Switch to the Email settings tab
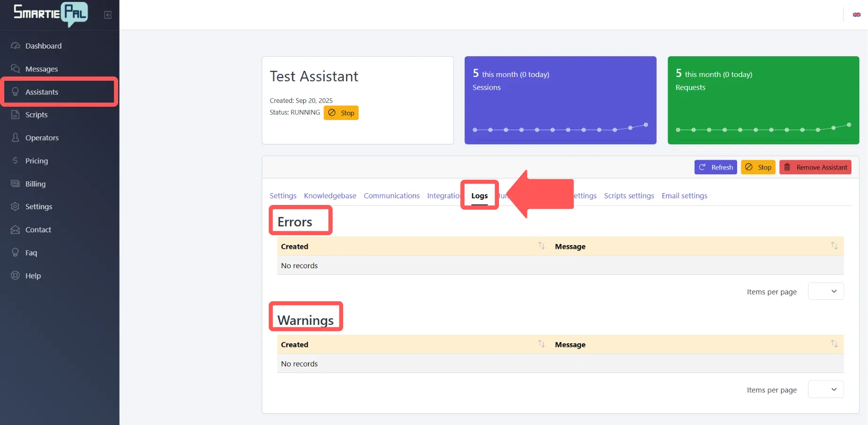868x425 pixels. 684,195
